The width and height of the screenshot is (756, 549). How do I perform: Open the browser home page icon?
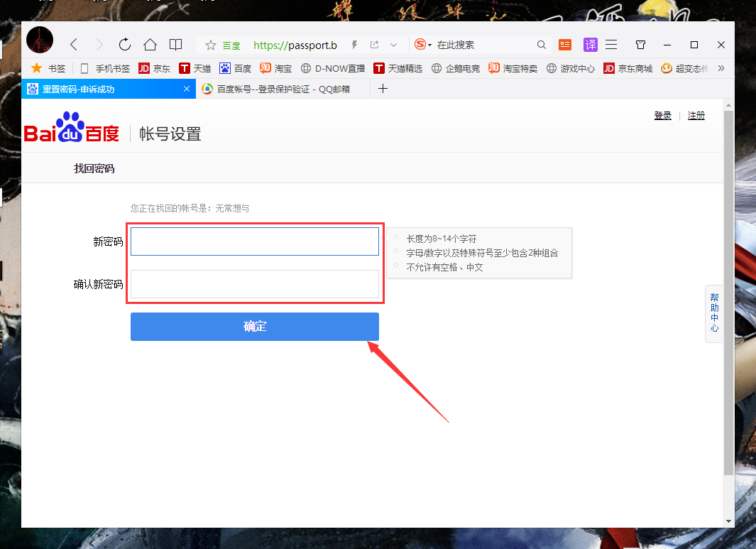tap(150, 44)
